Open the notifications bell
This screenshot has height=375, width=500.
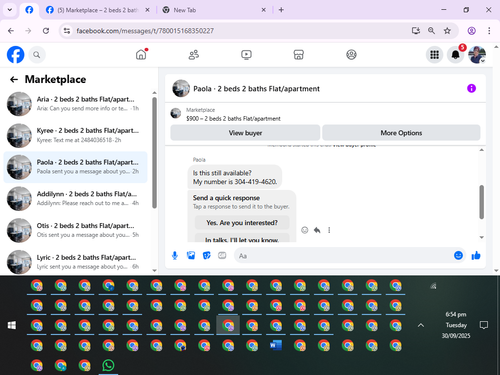coord(456,55)
